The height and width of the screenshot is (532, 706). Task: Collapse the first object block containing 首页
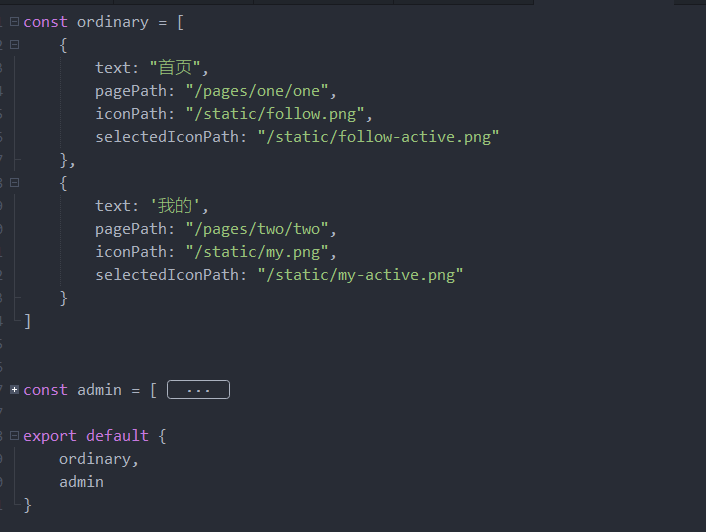pos(14,45)
